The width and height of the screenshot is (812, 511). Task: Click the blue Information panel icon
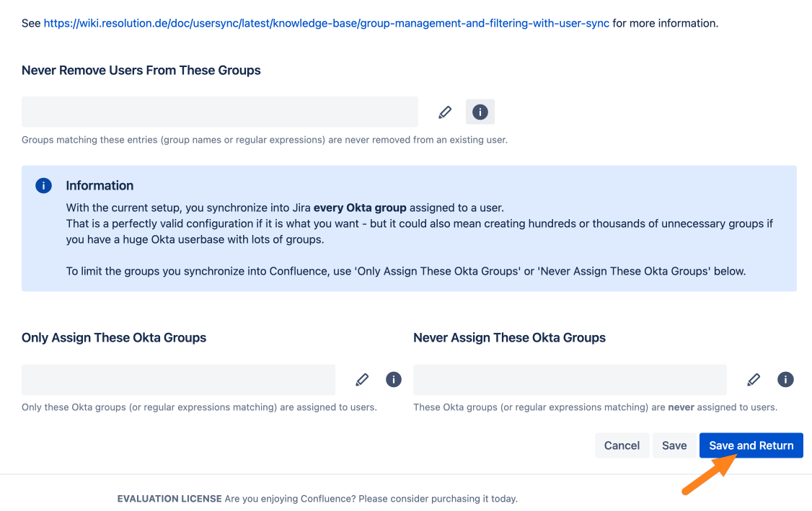pos(43,186)
